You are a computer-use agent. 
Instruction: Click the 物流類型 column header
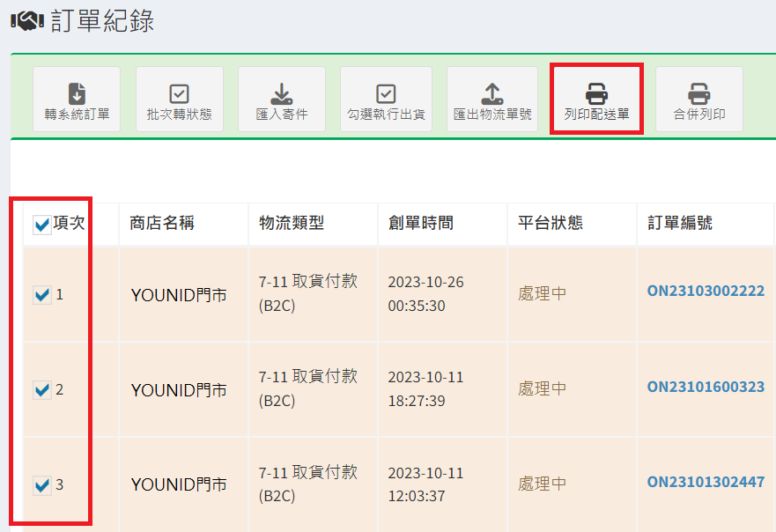tap(292, 224)
